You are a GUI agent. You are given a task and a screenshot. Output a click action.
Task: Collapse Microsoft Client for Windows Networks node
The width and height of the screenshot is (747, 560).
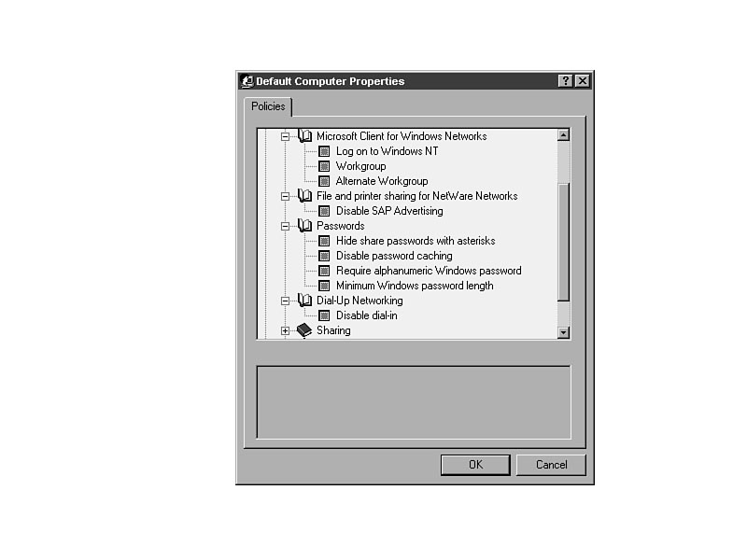click(x=285, y=136)
